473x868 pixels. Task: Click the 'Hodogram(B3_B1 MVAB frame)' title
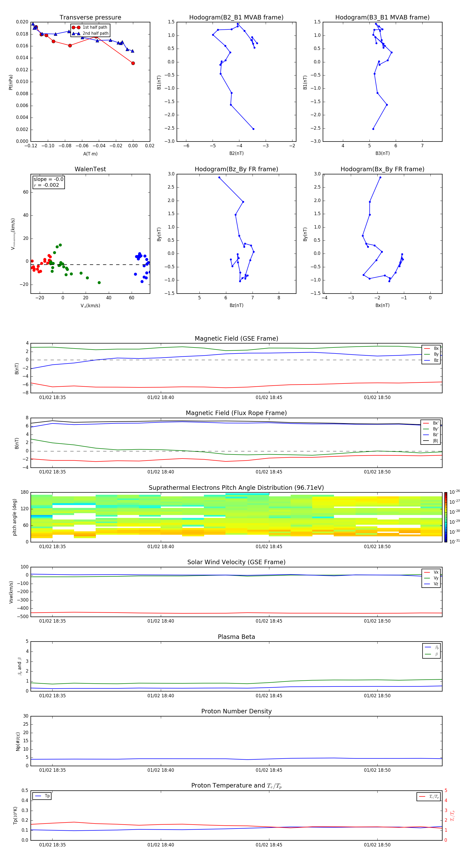[382, 18]
